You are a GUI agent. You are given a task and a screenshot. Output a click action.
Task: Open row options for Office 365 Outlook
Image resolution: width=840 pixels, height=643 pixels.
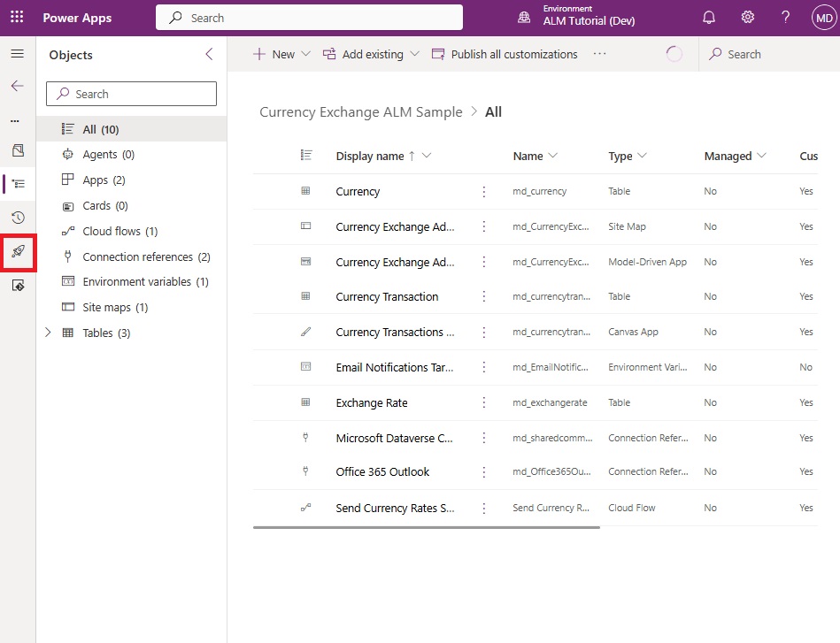(484, 471)
